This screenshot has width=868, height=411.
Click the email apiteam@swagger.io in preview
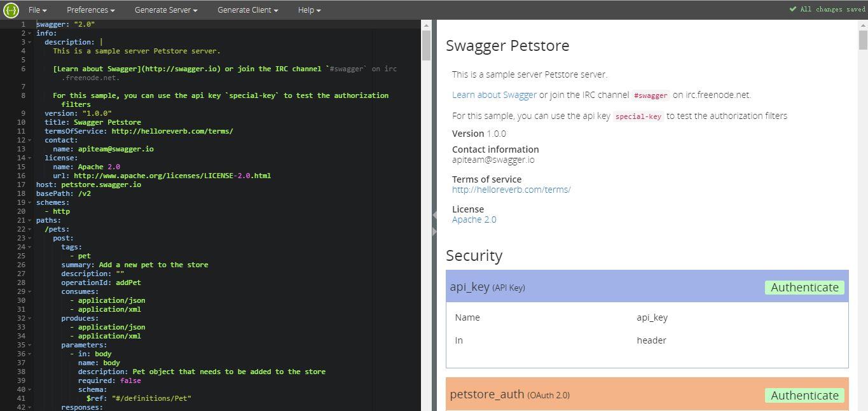click(x=493, y=160)
